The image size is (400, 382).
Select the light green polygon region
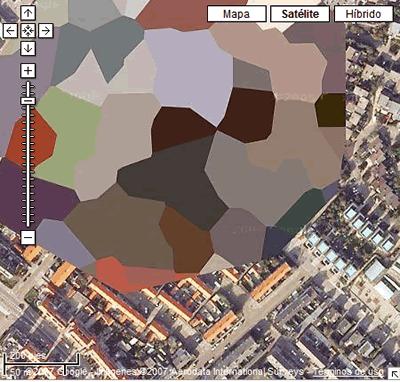point(68,137)
